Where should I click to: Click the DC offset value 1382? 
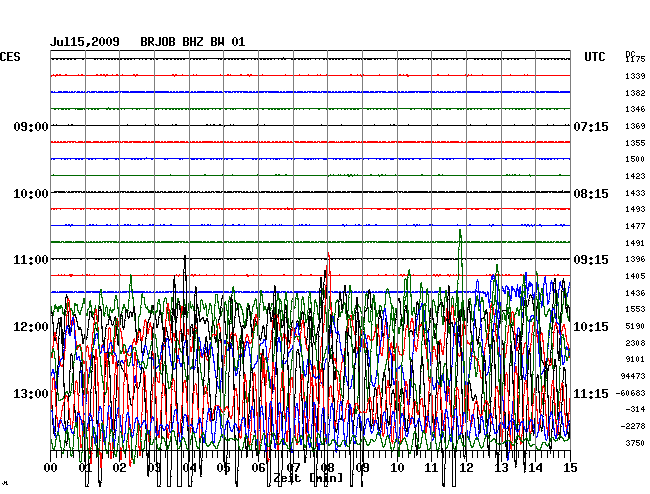[635, 93]
